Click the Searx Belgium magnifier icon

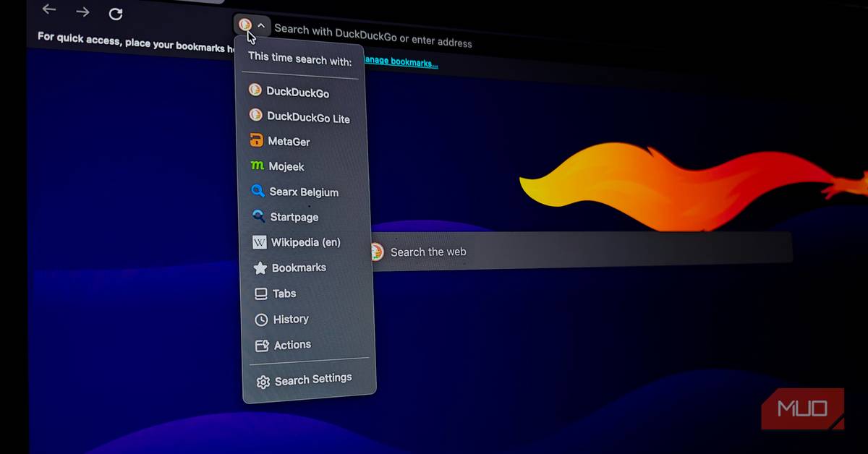click(258, 192)
